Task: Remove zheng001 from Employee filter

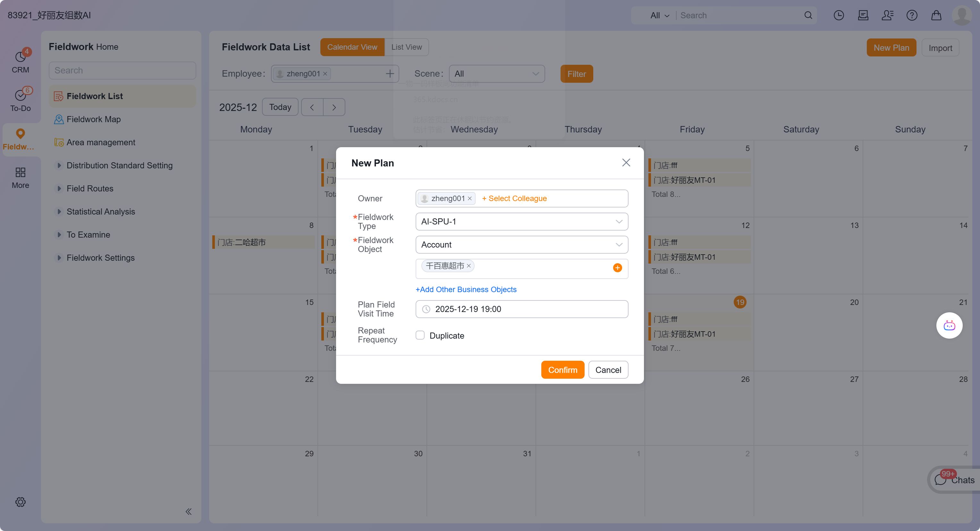Action: [x=325, y=74]
